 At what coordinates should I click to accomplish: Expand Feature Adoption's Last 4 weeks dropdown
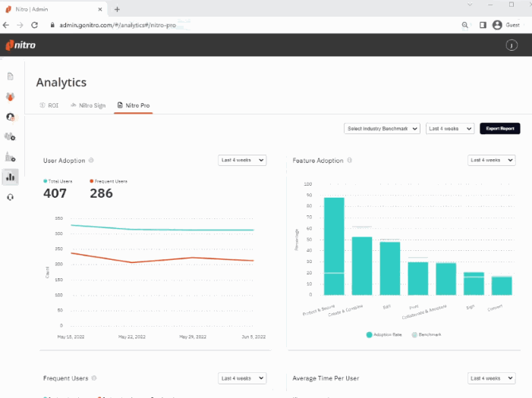(491, 160)
